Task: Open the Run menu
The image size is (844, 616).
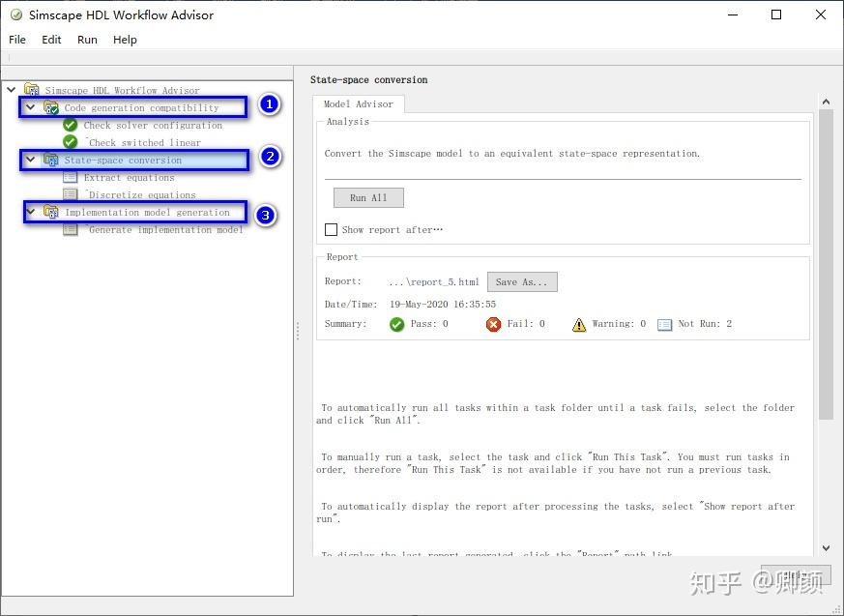Action: [87, 40]
